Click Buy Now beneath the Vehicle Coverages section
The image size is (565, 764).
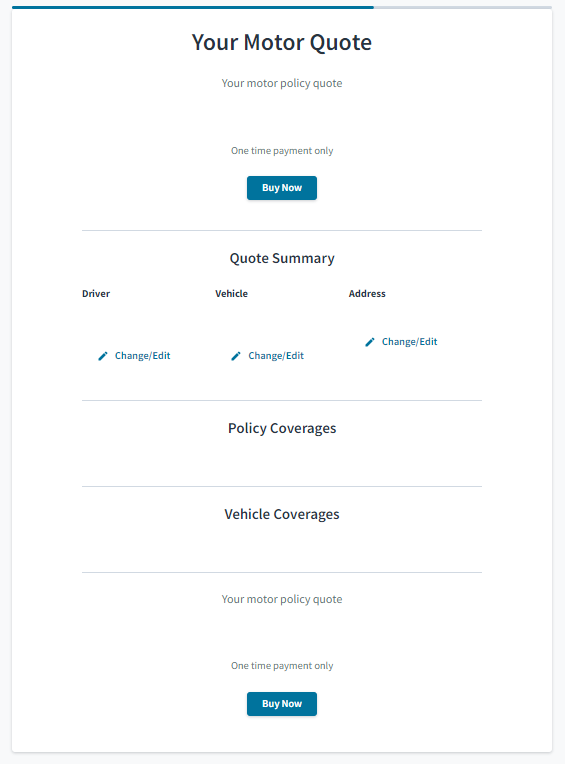coord(282,704)
